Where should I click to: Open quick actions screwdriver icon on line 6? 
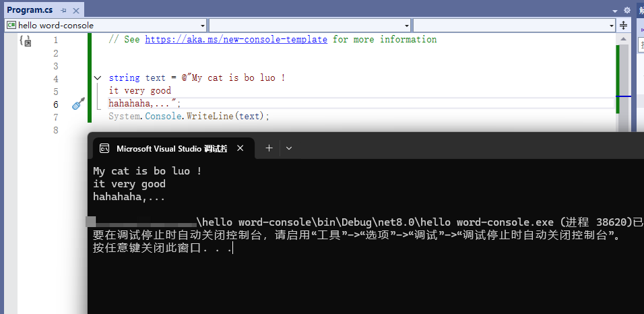pos(78,104)
